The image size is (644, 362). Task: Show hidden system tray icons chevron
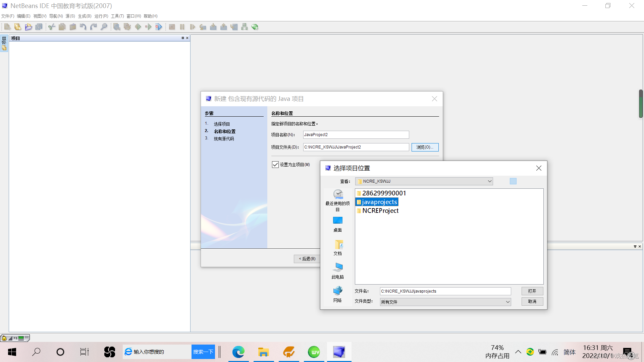pyautogui.click(x=518, y=352)
